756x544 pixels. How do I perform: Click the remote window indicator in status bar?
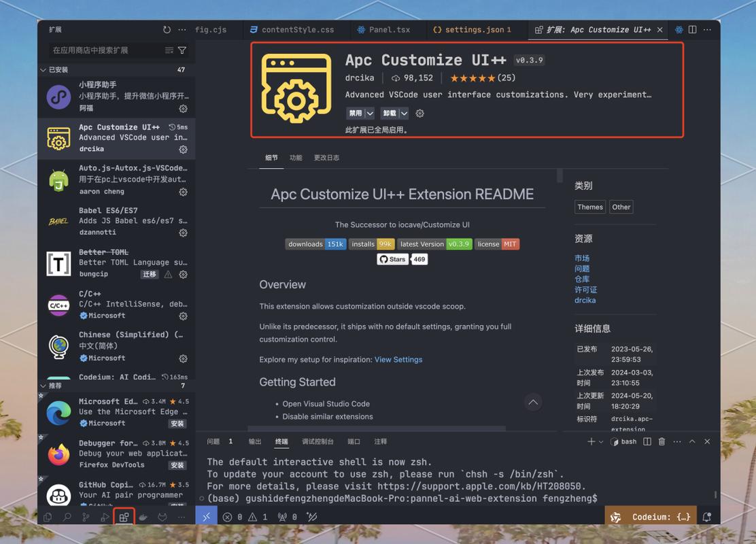207,517
